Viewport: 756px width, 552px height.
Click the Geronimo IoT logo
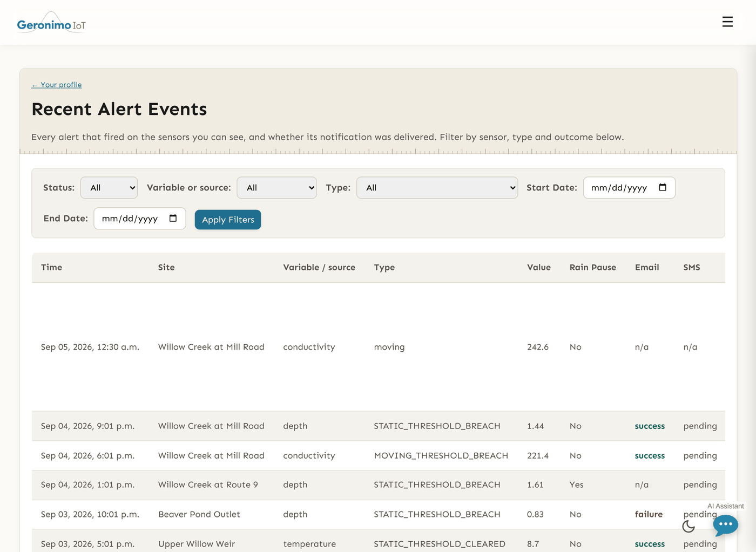(51, 23)
